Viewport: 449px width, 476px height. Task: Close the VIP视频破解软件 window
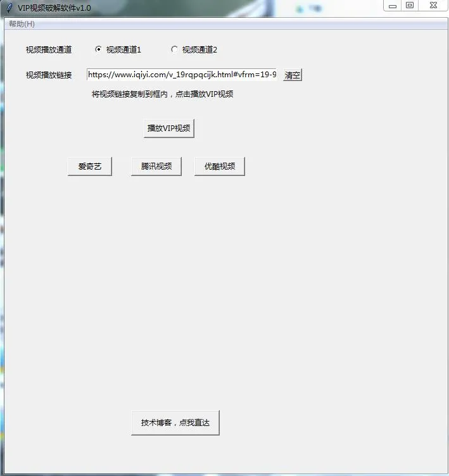pos(433,6)
